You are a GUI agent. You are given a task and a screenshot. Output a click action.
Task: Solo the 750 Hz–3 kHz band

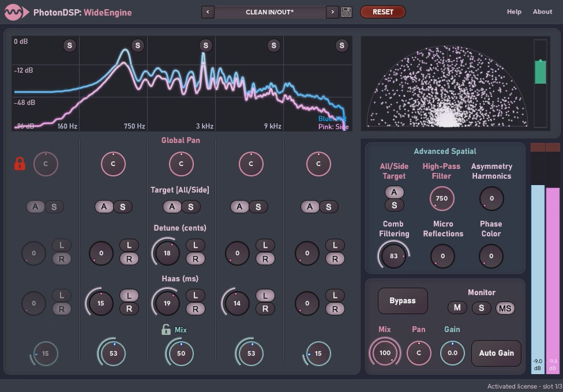pyautogui.click(x=205, y=46)
